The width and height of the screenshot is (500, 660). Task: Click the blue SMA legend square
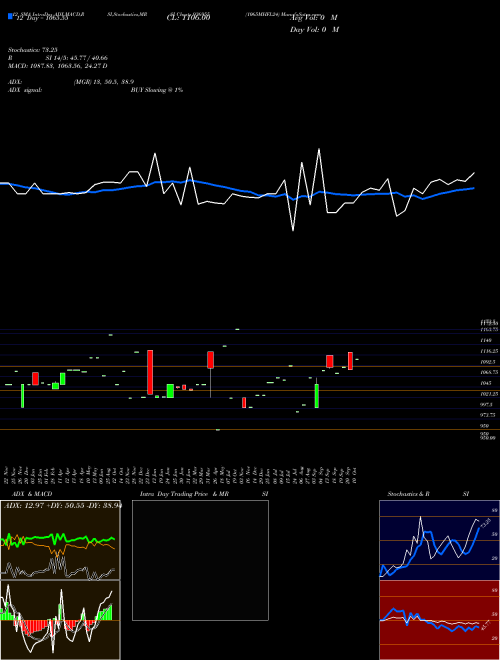click(x=10, y=17)
